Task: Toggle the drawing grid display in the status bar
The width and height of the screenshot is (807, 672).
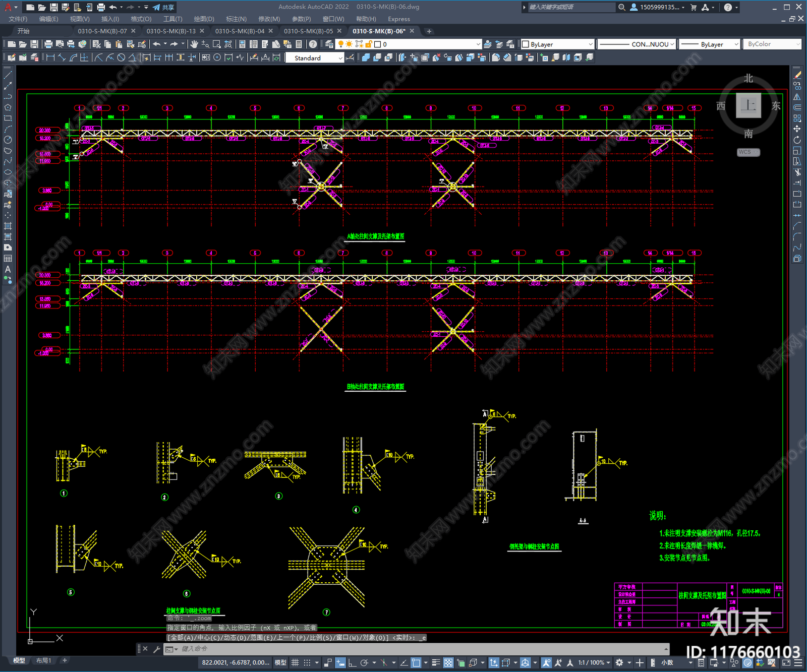Action: click(x=296, y=662)
